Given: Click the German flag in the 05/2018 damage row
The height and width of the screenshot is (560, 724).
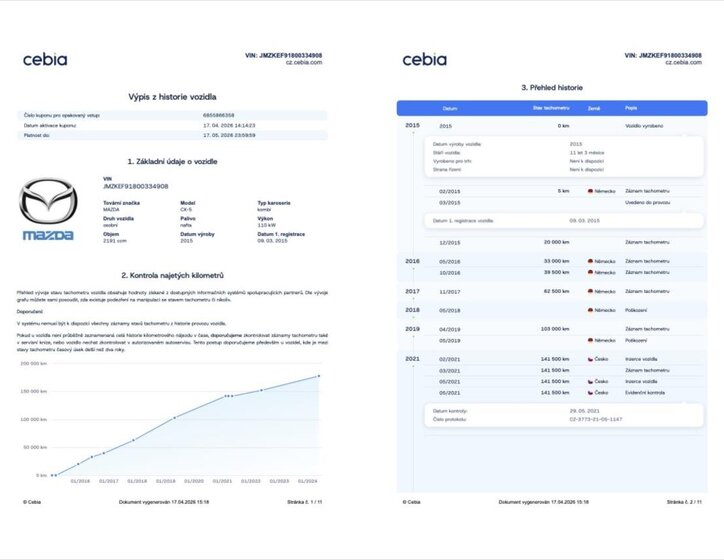Looking at the screenshot, I should tap(591, 310).
